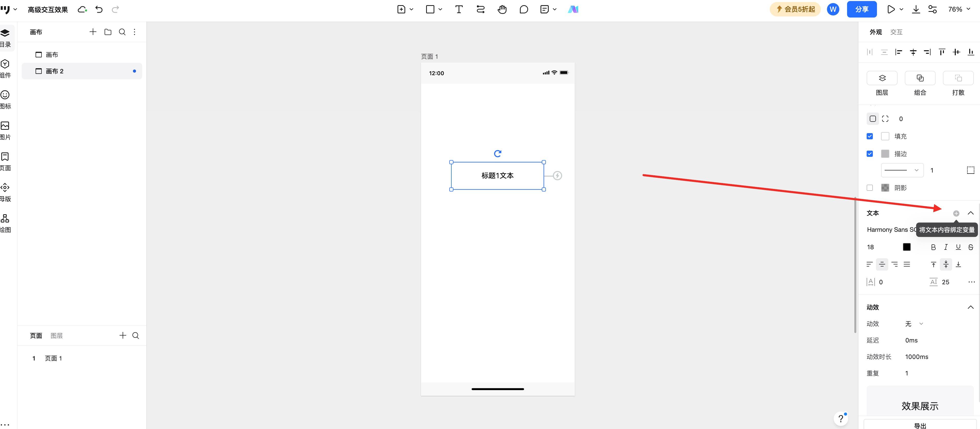Click the 会员5折起 membership promo button
980x429 pixels.
coord(795,10)
